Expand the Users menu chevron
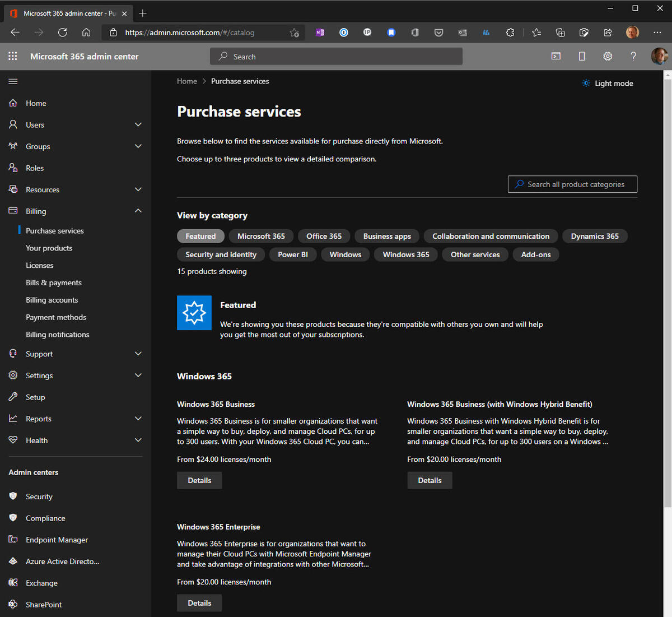The image size is (672, 617). pyautogui.click(x=138, y=124)
